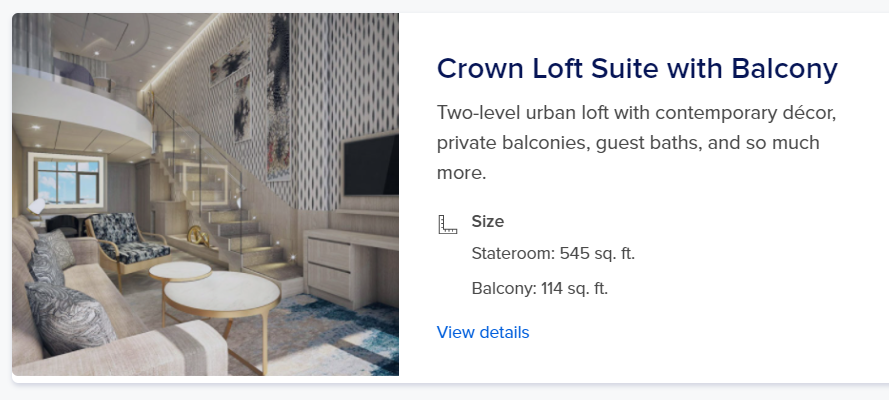Click the ruler size icon

pyautogui.click(x=447, y=224)
